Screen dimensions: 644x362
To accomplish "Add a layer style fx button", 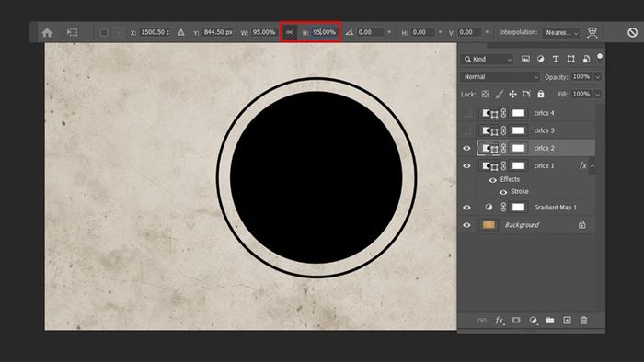I will [x=500, y=320].
